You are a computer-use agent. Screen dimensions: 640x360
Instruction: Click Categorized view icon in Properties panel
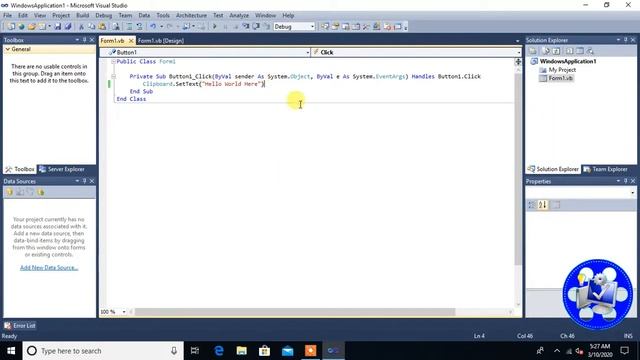point(532,204)
